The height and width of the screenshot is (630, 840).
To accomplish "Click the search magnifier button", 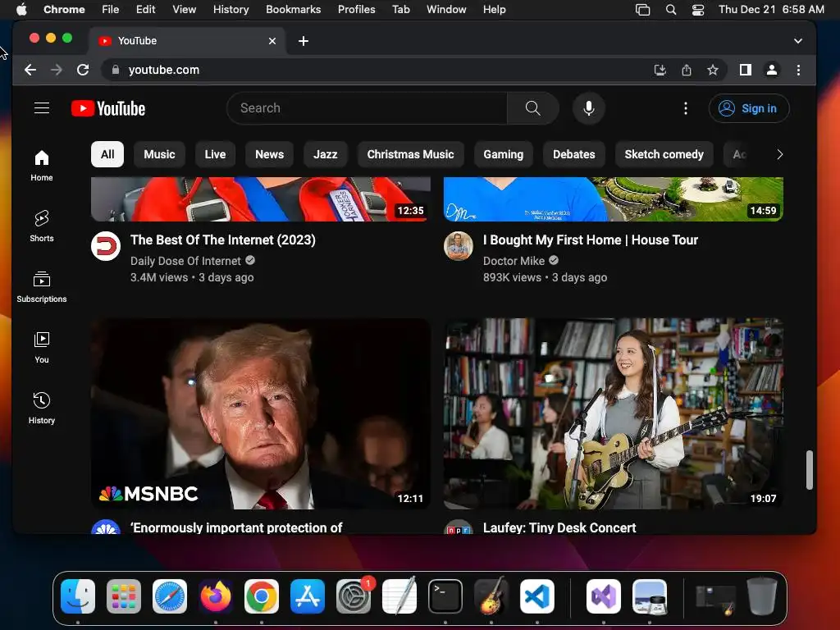I will (x=532, y=108).
